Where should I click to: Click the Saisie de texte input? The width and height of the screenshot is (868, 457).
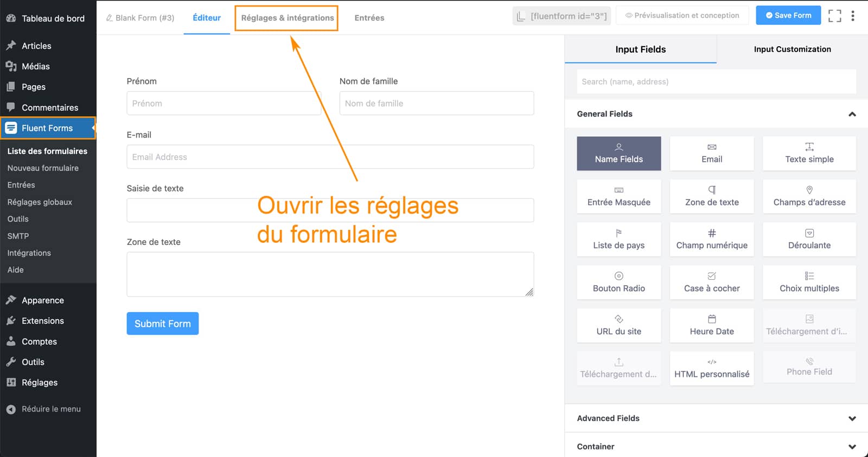click(x=330, y=210)
